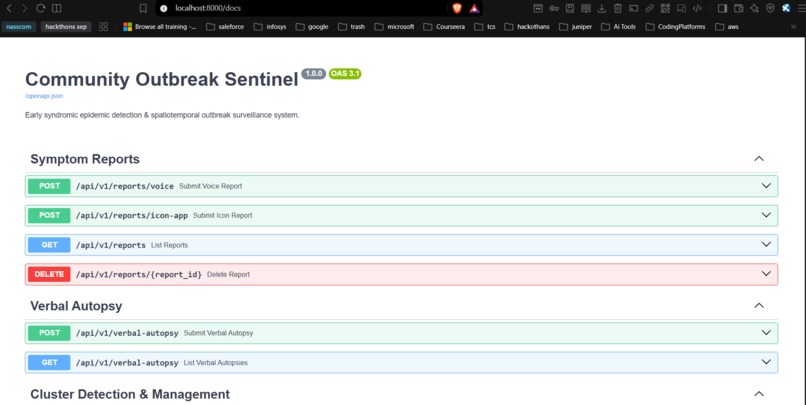Open the browser hamburger menu
806x405 pixels.
pyautogui.click(x=801, y=8)
